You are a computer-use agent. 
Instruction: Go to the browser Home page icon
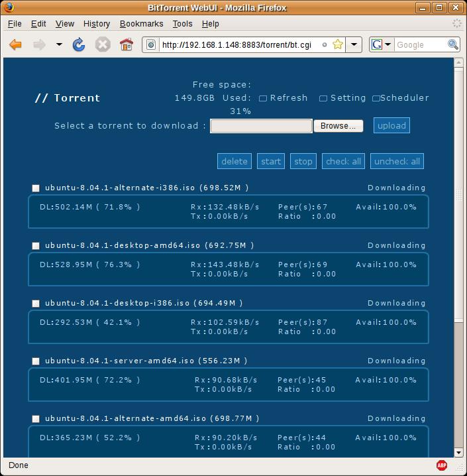pos(126,44)
